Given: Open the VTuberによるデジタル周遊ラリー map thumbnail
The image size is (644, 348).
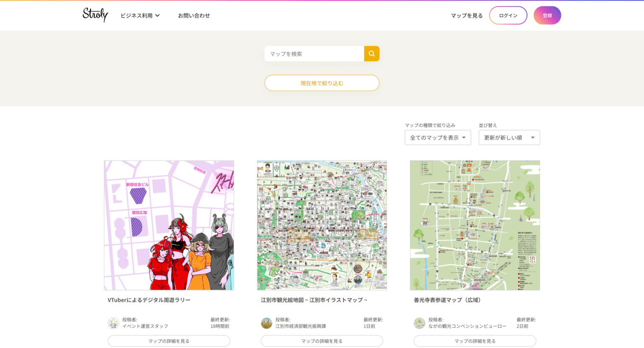Looking at the screenshot, I should [x=169, y=225].
